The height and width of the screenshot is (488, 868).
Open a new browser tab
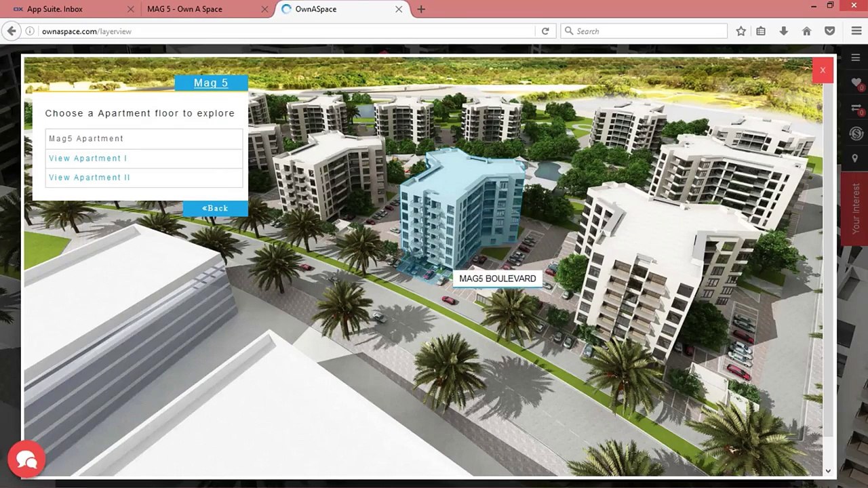[421, 9]
